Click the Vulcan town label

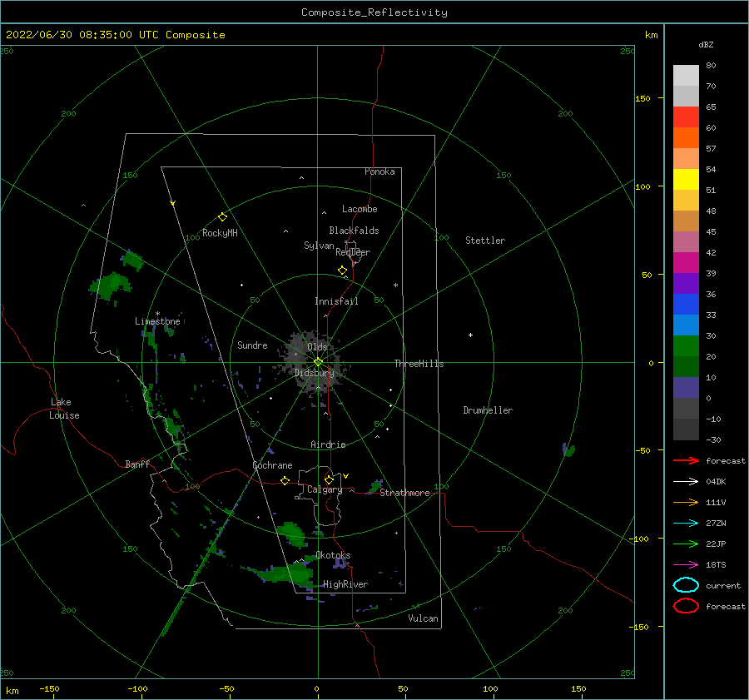424,618
